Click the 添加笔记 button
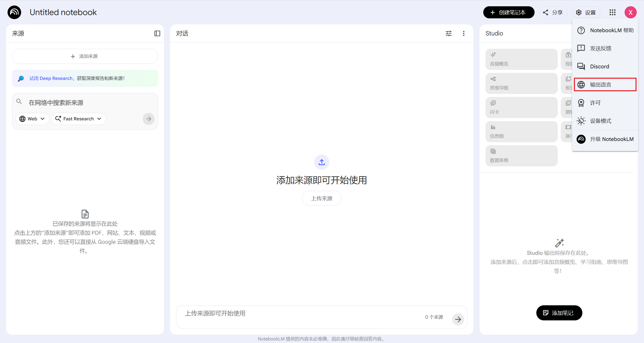The image size is (644, 343). (x=559, y=313)
